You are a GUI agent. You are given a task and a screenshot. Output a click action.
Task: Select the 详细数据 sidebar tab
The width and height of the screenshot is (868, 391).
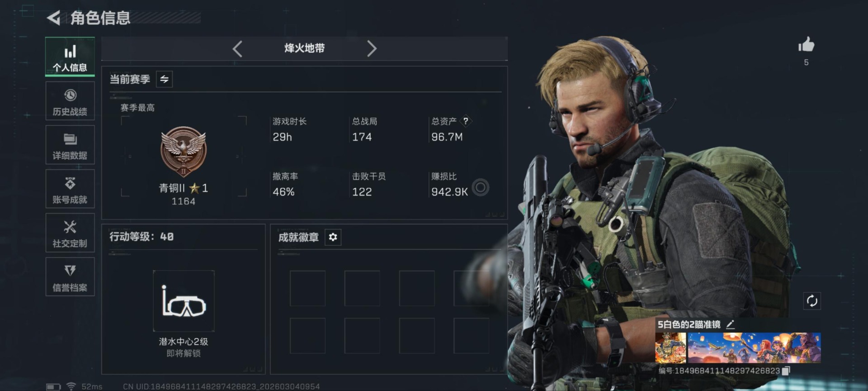(70, 145)
